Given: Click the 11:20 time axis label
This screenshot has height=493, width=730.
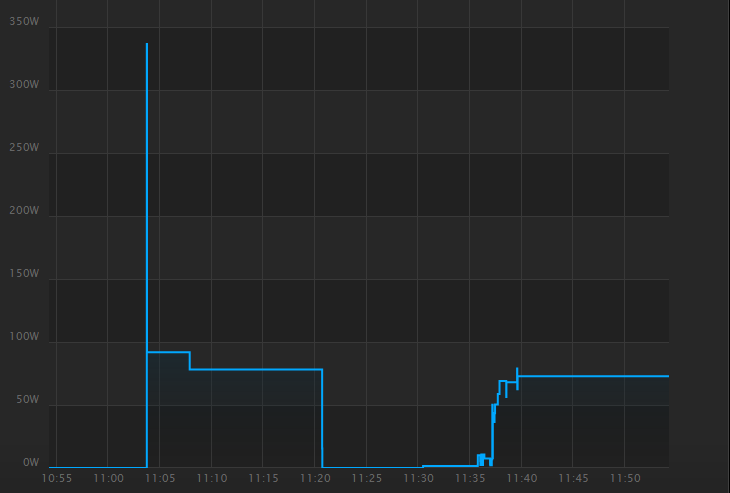Looking at the screenshot, I should point(315,479).
